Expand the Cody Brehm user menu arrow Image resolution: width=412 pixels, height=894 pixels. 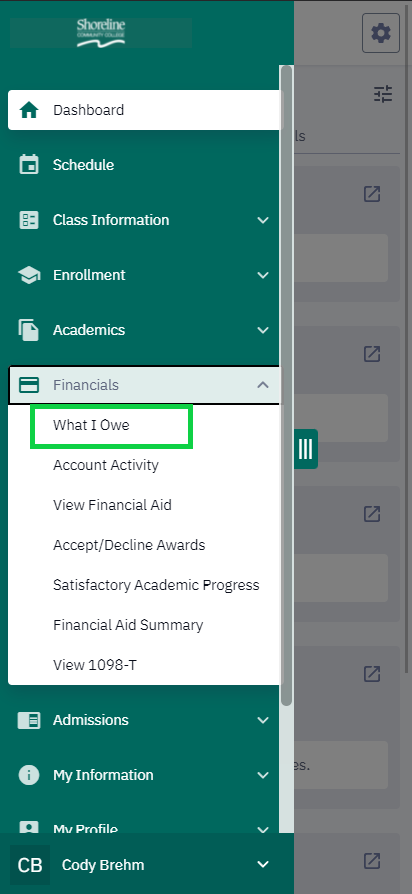263,864
